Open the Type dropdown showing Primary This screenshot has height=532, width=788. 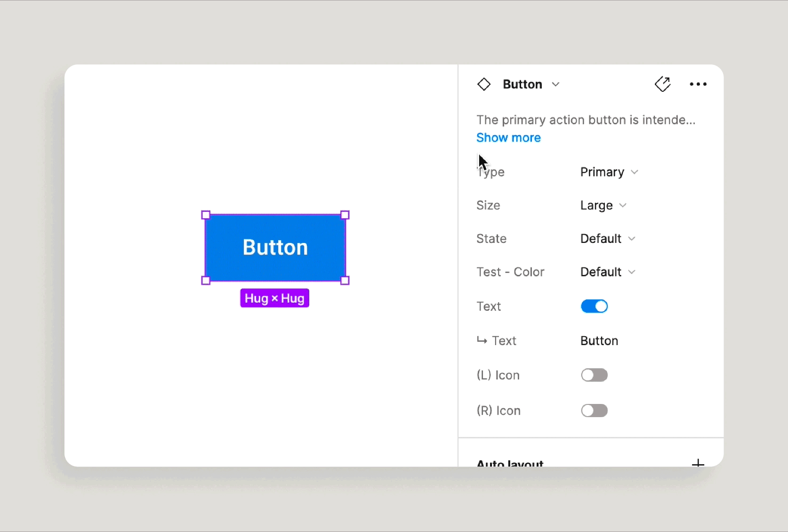click(x=609, y=172)
